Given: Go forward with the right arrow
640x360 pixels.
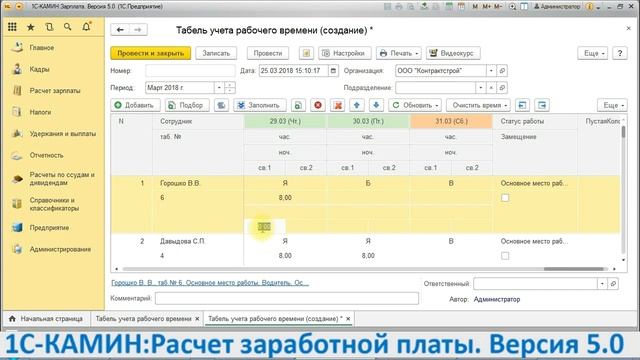Looking at the screenshot, I should click(x=138, y=29).
